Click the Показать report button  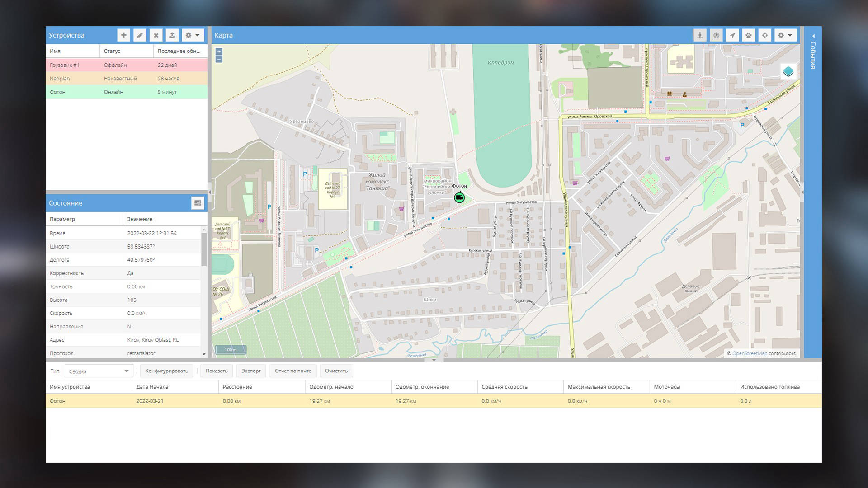pos(217,371)
